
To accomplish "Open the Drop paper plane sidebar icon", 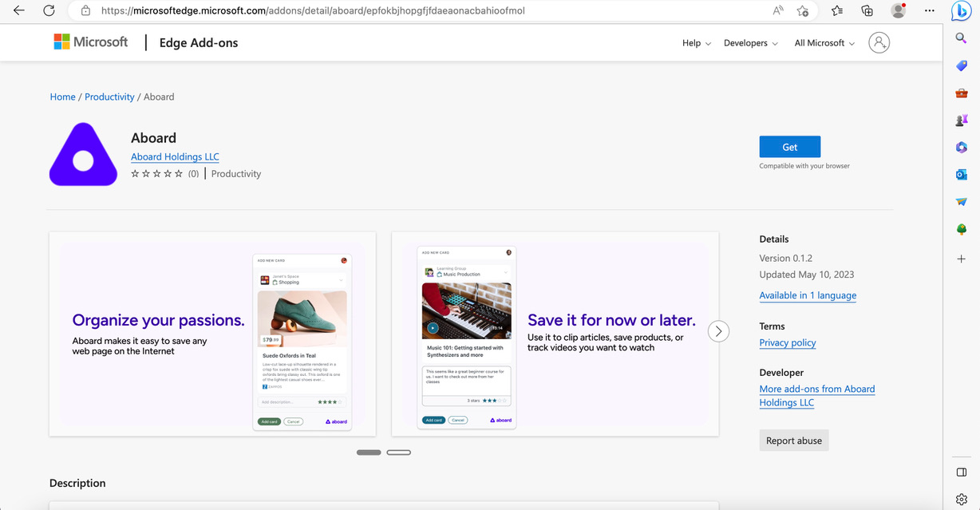I will tap(962, 202).
